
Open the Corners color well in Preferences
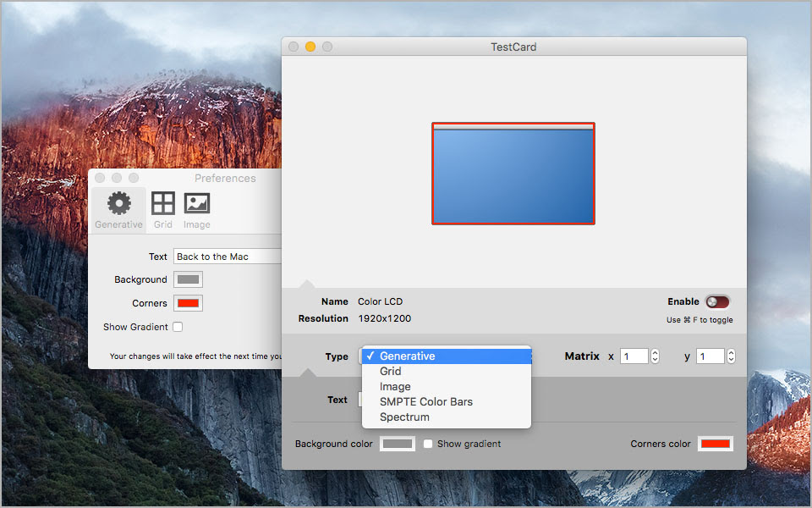click(x=188, y=303)
